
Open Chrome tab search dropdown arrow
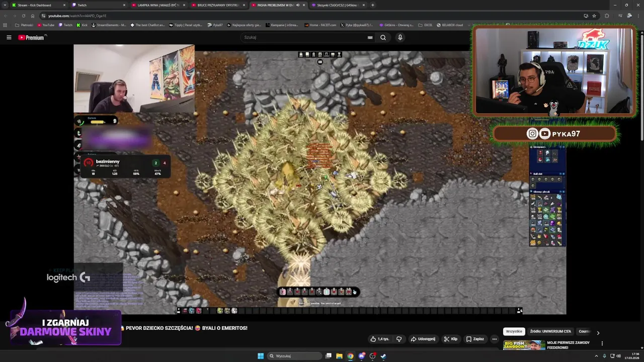(4, 5)
